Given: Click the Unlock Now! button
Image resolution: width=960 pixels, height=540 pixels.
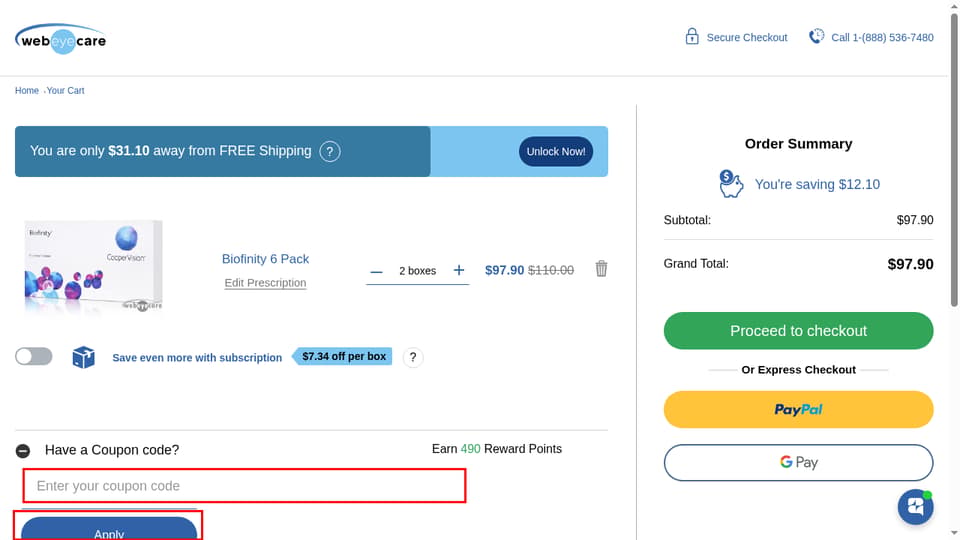Looking at the screenshot, I should (x=555, y=151).
